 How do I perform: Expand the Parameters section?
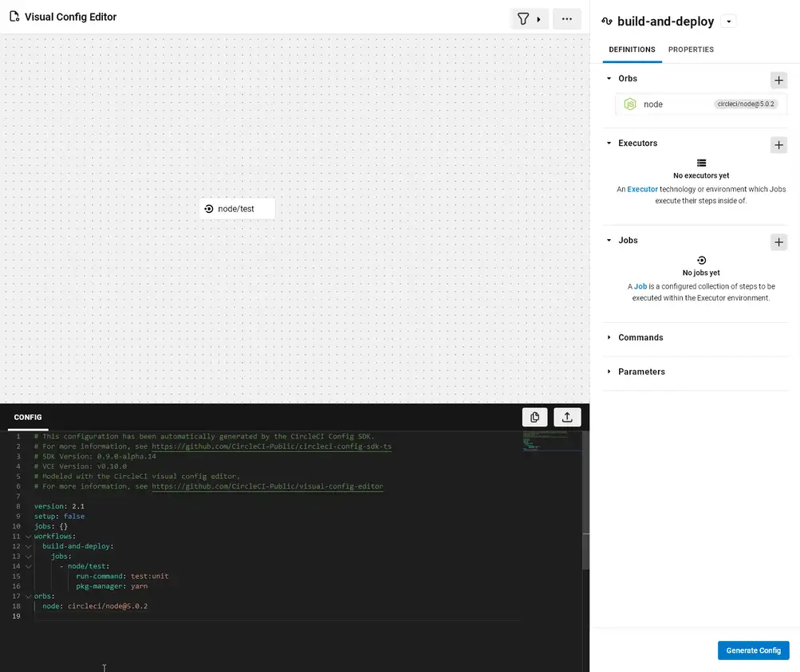(609, 371)
